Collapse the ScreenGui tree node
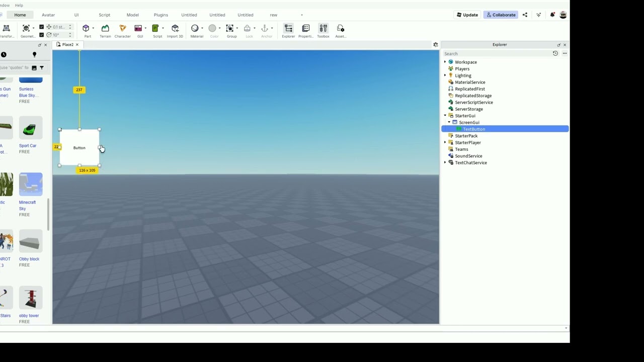The height and width of the screenshot is (362, 644). coord(449,122)
